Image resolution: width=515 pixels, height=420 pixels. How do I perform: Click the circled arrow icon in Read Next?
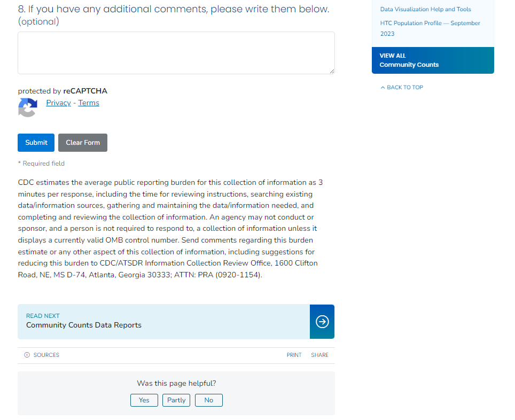click(322, 322)
